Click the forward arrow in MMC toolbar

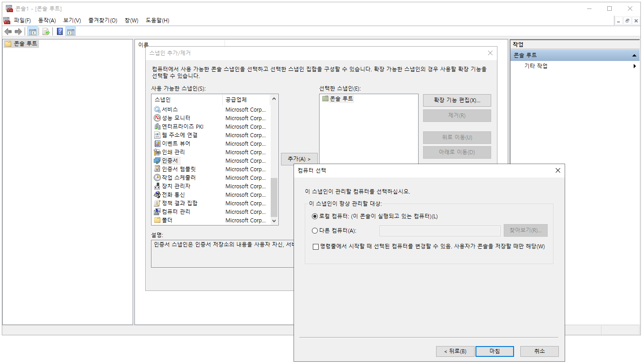(18, 31)
